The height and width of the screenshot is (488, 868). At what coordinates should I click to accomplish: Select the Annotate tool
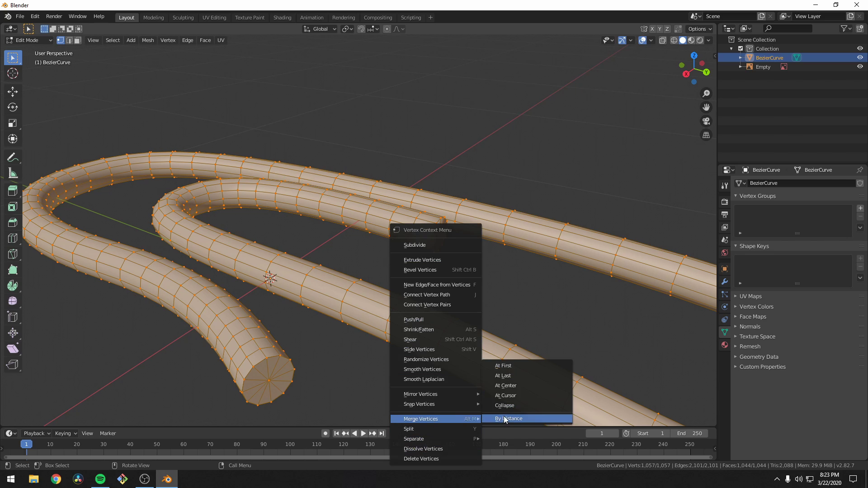12,157
